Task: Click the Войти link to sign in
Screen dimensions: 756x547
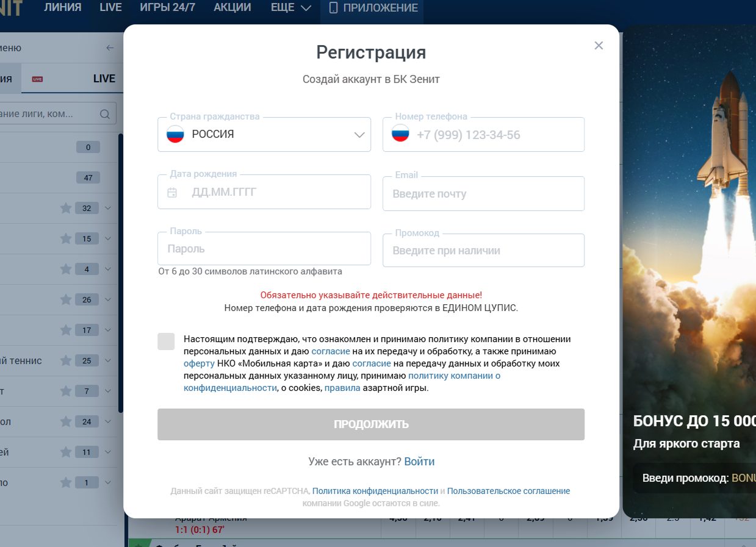Action: click(x=419, y=462)
